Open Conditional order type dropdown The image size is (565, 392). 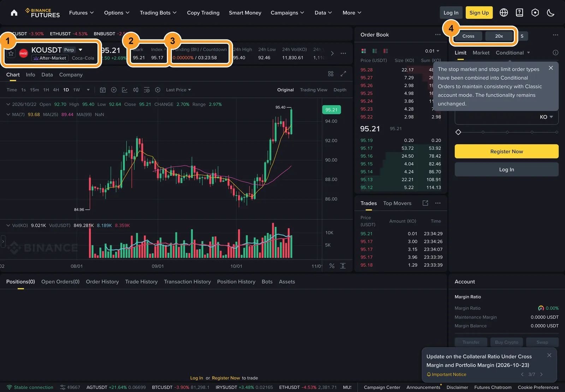click(x=513, y=53)
